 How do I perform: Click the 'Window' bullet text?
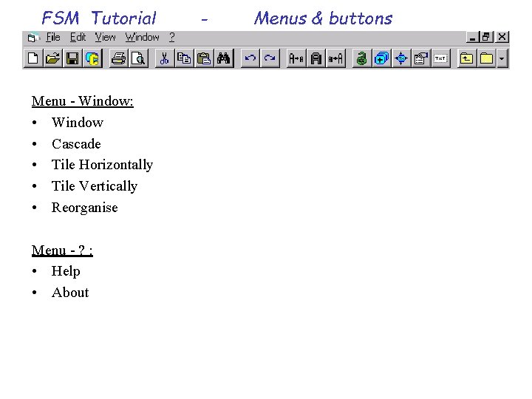[x=78, y=123]
